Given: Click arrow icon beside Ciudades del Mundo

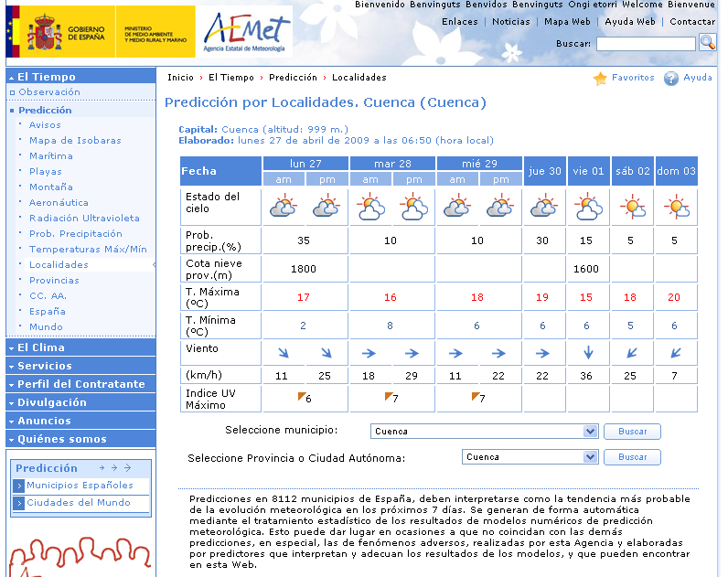Looking at the screenshot, I should pos(18,503).
